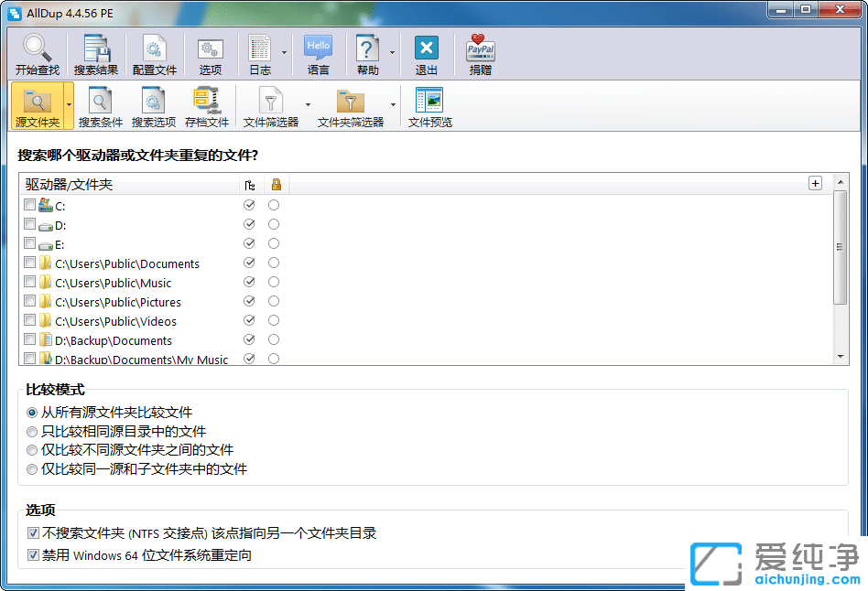868x591 pixels.
Task: Check the C: drive checkbox
Action: click(30, 206)
